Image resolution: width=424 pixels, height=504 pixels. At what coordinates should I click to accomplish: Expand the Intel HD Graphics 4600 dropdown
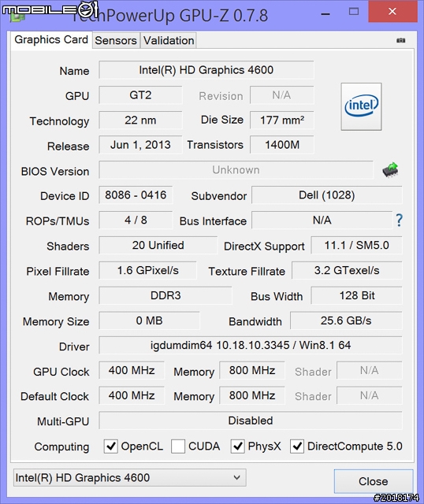tap(130, 478)
